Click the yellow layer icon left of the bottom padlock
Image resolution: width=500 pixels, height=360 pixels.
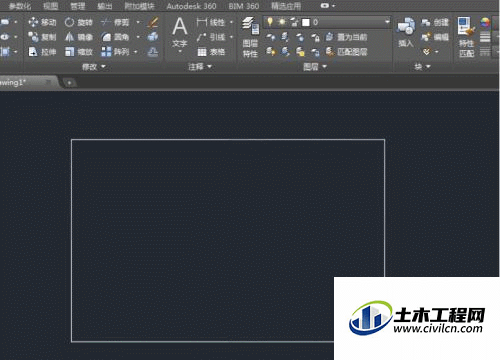pyautogui.click(x=300, y=52)
